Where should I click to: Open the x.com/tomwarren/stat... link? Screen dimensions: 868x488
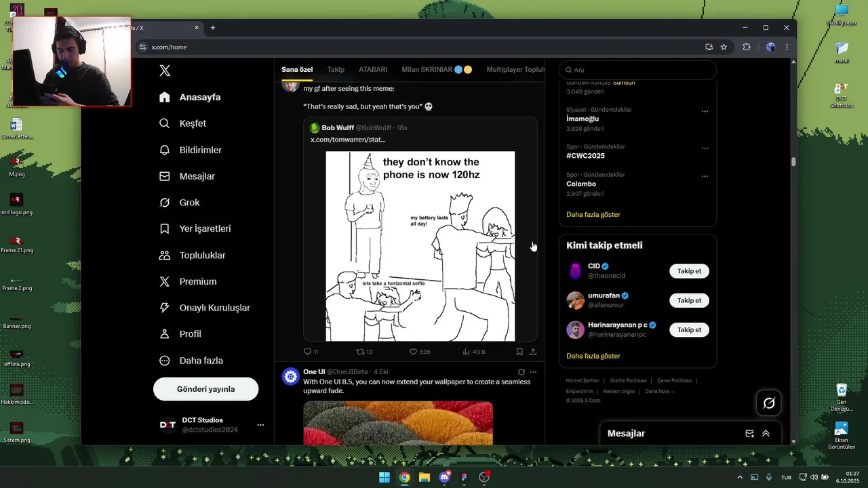[x=348, y=139]
